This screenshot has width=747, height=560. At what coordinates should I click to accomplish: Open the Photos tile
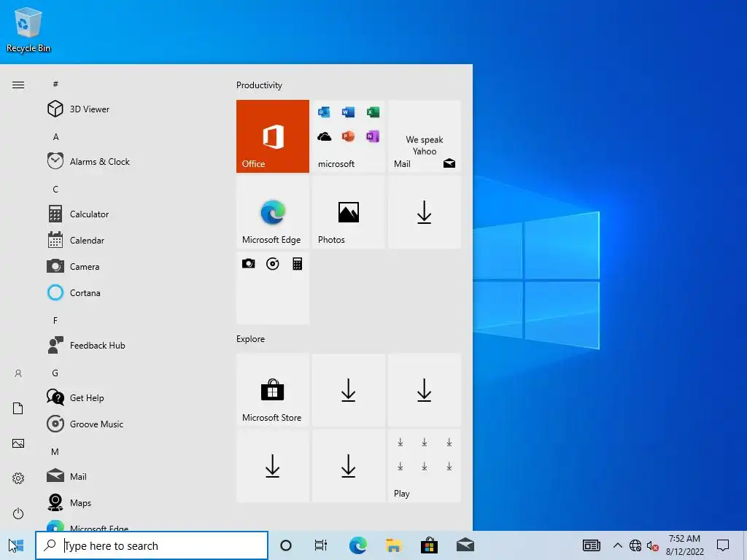(348, 212)
